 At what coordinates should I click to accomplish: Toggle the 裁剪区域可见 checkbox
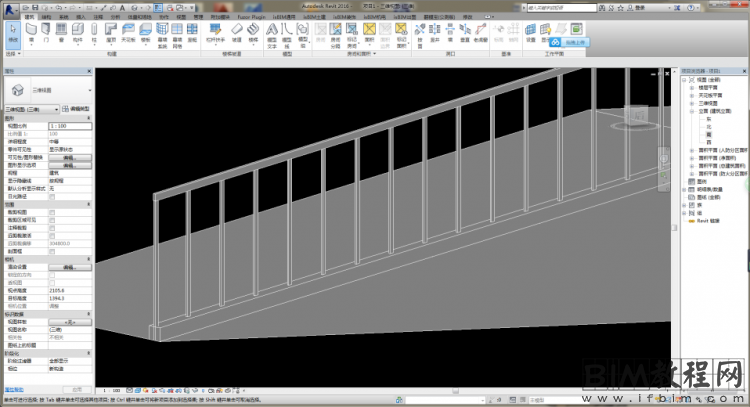pyautogui.click(x=52, y=220)
